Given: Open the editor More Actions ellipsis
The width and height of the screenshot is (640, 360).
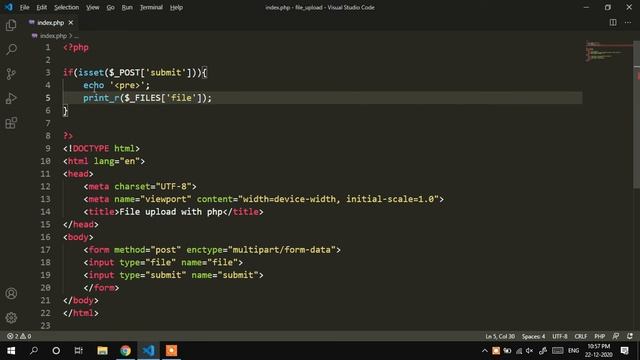Looking at the screenshot, I should 628,22.
